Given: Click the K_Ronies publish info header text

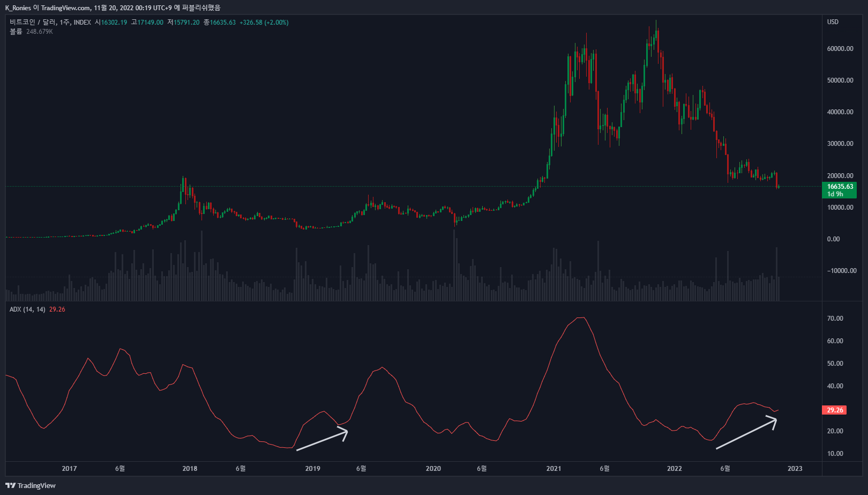Looking at the screenshot, I should click(x=113, y=8).
